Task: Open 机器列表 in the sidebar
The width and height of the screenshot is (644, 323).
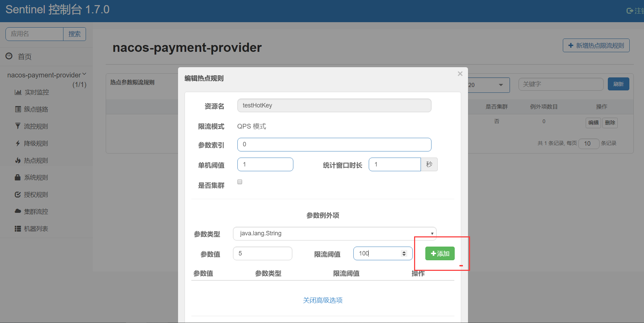Action: 36,229
